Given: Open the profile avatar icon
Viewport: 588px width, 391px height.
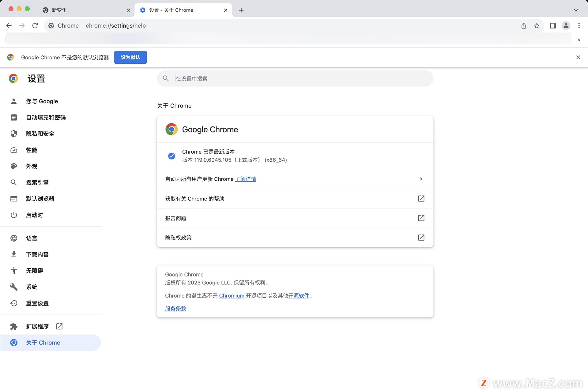Looking at the screenshot, I should coord(566,26).
